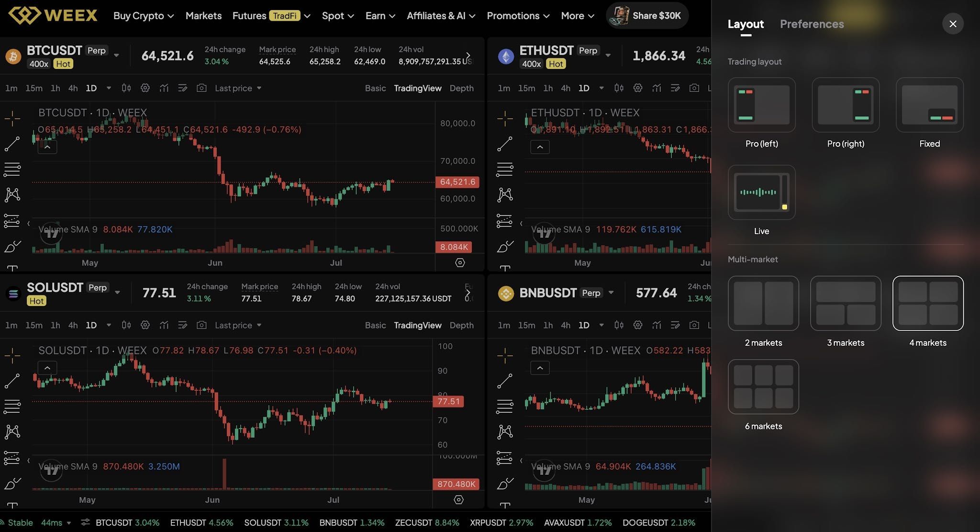Viewport: 980px width, 532px height.
Task: Open Buy Crypto menu
Action: (144, 16)
